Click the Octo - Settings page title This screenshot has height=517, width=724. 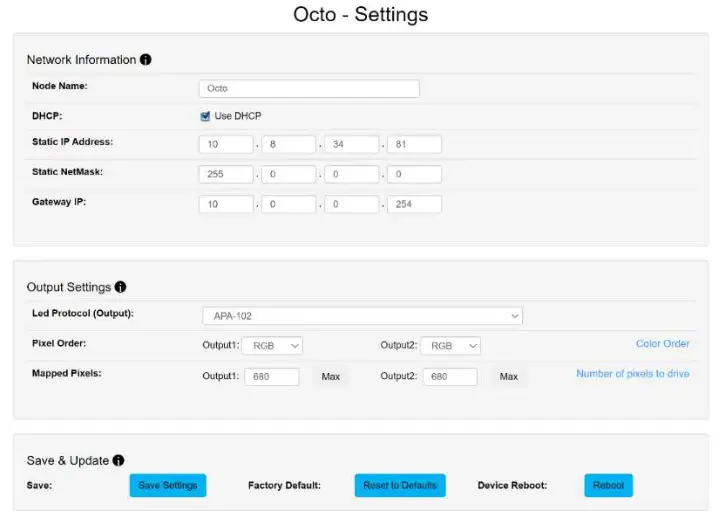coord(361,14)
